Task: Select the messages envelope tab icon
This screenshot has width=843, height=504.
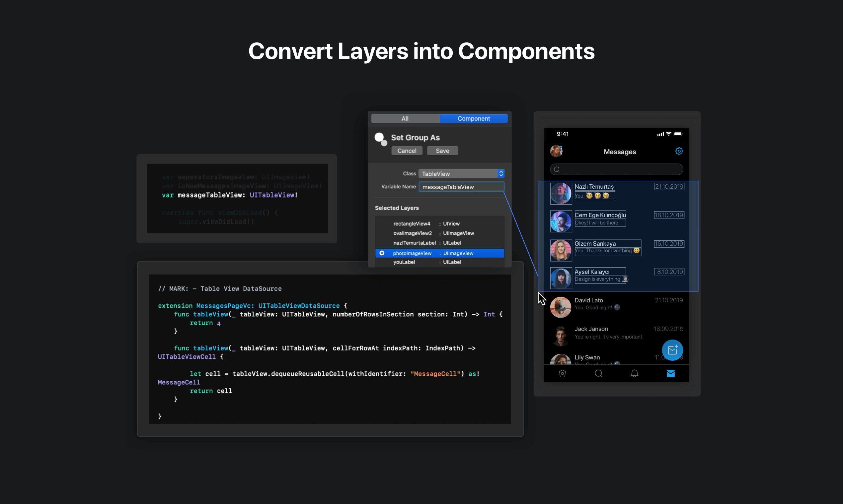Action: [x=671, y=374]
